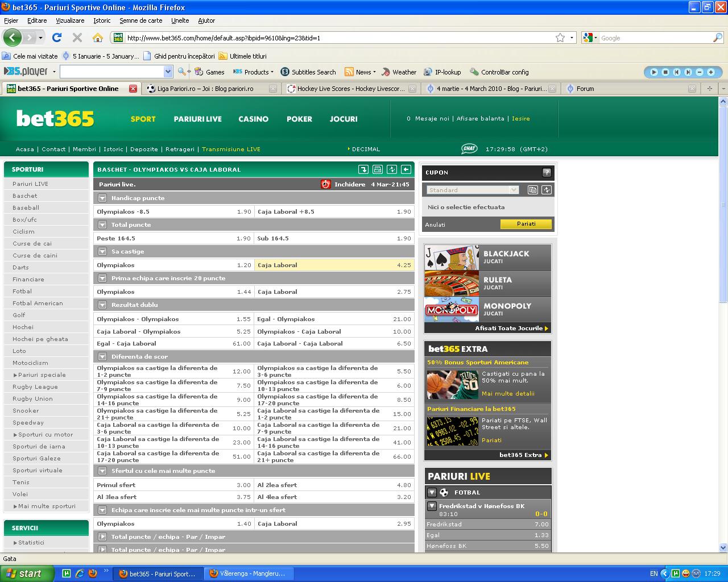Open the Weather toolbar item
The height and width of the screenshot is (582, 728).
click(x=399, y=72)
